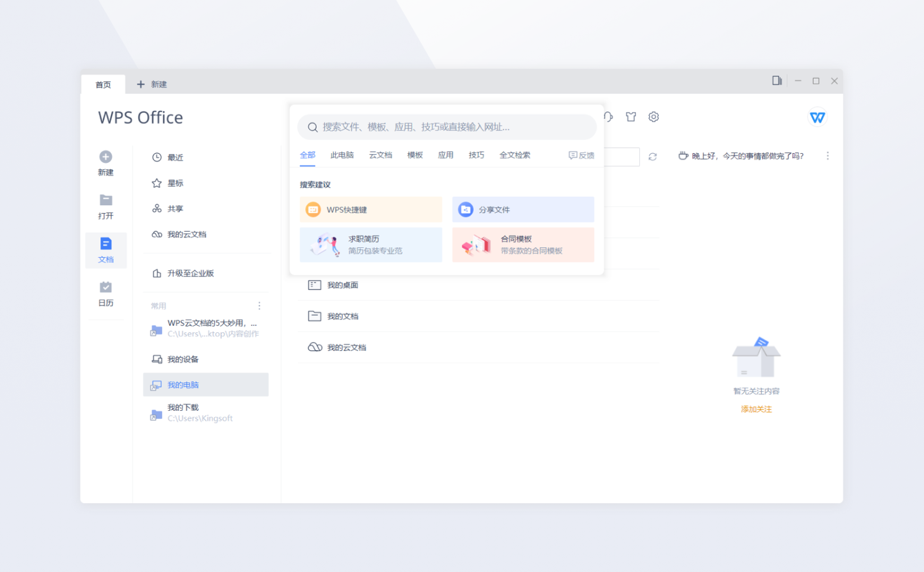The width and height of the screenshot is (924, 572).
Task: Click the device icon beside 我的设备
Action: pos(157,359)
